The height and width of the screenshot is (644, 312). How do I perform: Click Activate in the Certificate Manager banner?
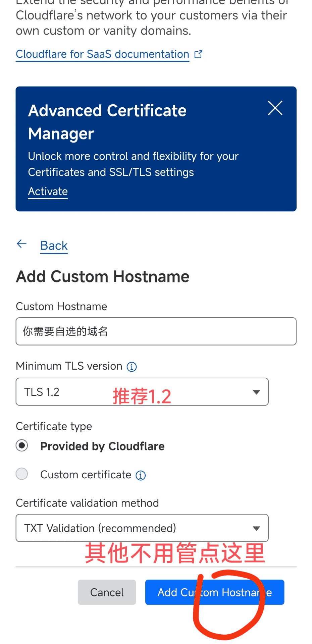pos(48,192)
